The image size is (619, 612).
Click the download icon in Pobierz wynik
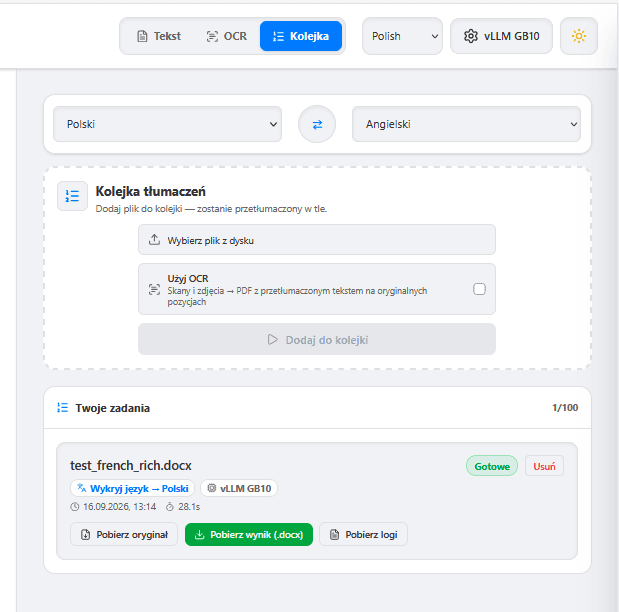tap(200, 535)
